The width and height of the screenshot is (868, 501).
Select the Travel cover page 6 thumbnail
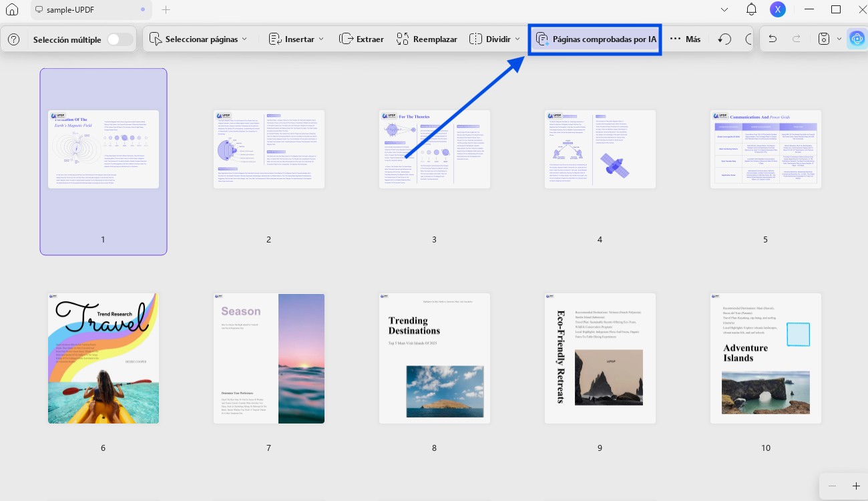point(103,358)
